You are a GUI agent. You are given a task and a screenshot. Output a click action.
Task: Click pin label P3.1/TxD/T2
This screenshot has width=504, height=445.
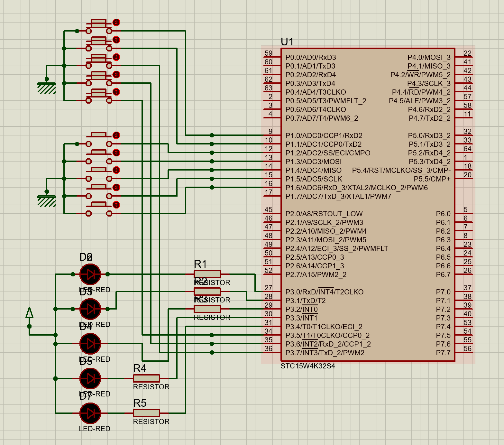[x=306, y=301]
